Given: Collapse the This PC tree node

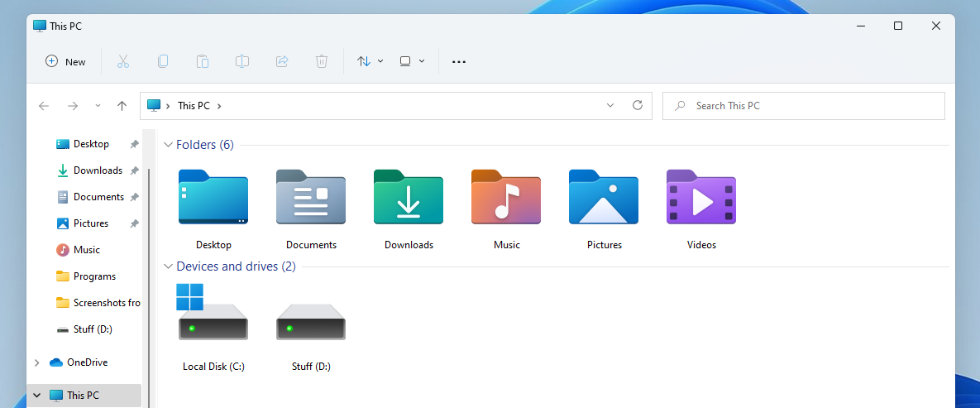Looking at the screenshot, I should point(36,396).
